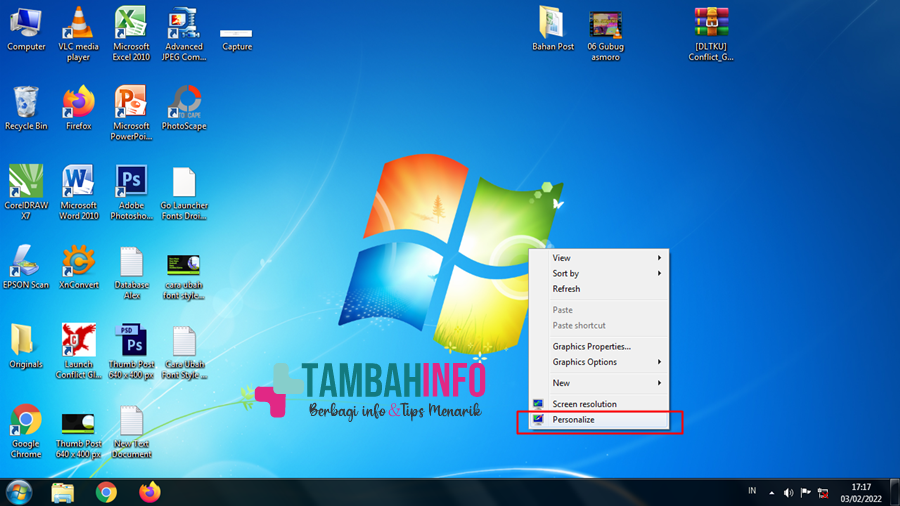Screen dimensions: 900x506
Task: Select the Capture file icon
Action: pos(236,39)
